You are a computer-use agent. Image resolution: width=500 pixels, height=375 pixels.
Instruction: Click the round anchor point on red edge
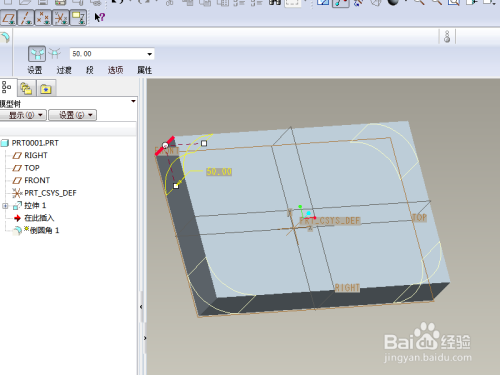165,145
